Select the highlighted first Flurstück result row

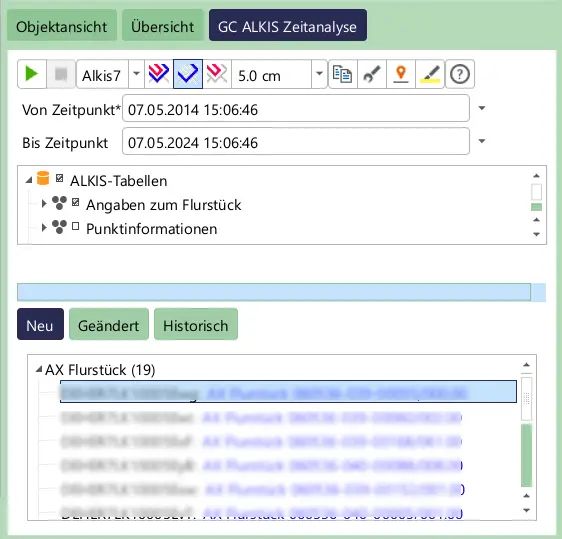click(288, 392)
